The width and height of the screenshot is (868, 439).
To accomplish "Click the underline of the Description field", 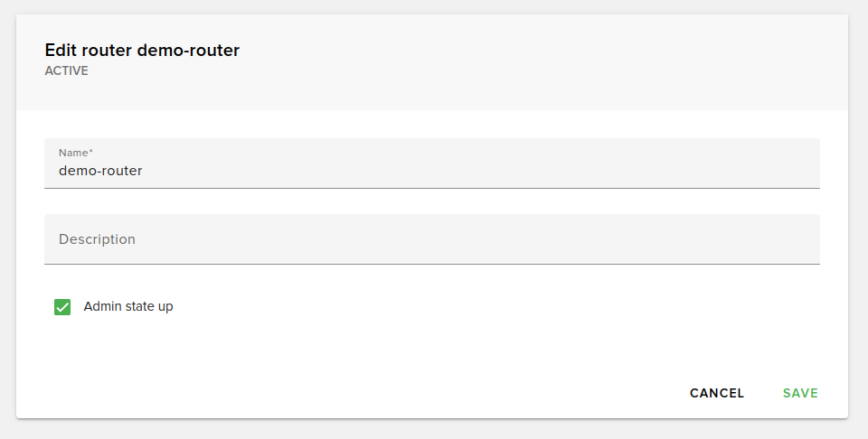I will click(431, 264).
